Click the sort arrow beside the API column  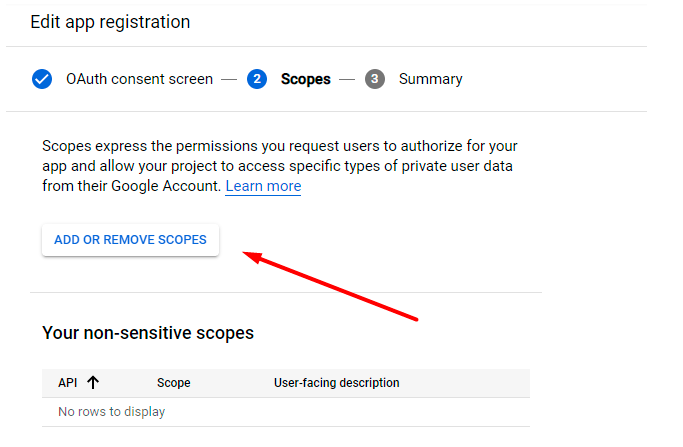tap(93, 382)
